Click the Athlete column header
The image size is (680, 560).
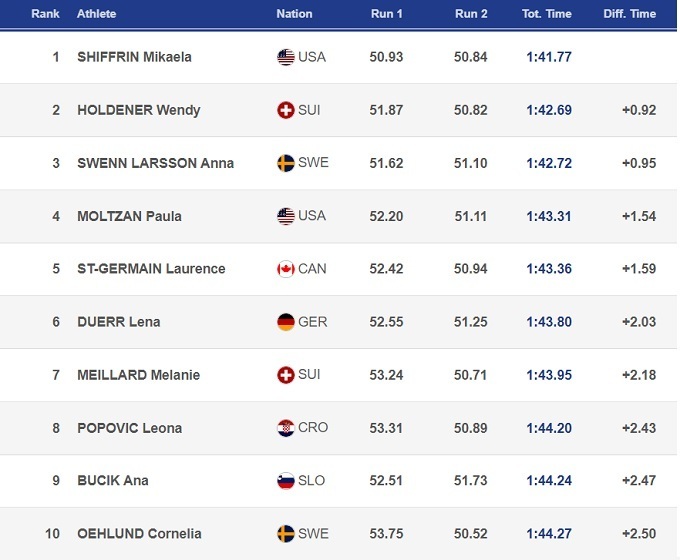point(97,14)
